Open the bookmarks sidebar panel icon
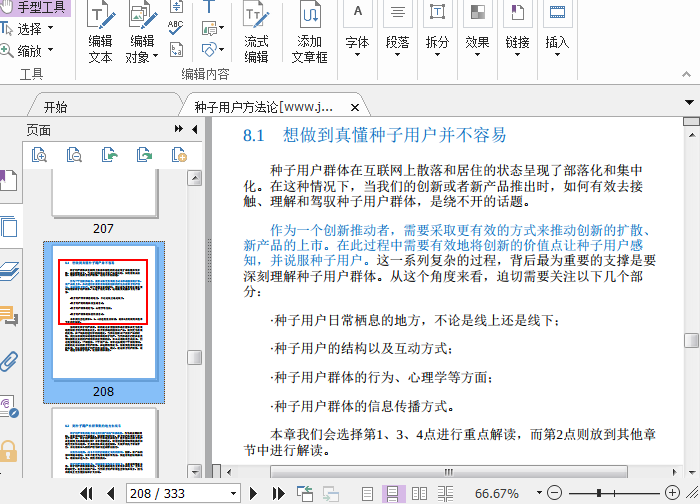Image resolution: width=700 pixels, height=504 pixels. click(x=8, y=180)
